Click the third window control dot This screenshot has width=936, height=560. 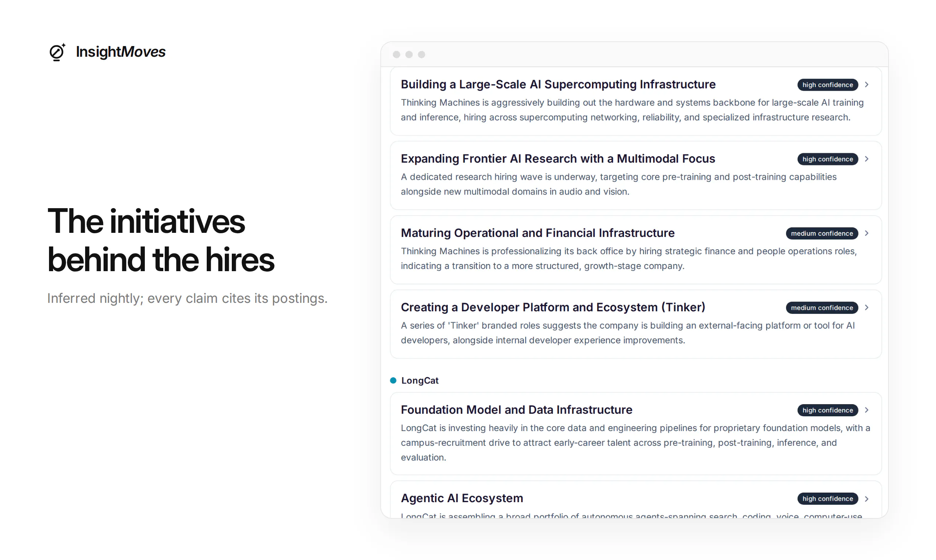(422, 54)
